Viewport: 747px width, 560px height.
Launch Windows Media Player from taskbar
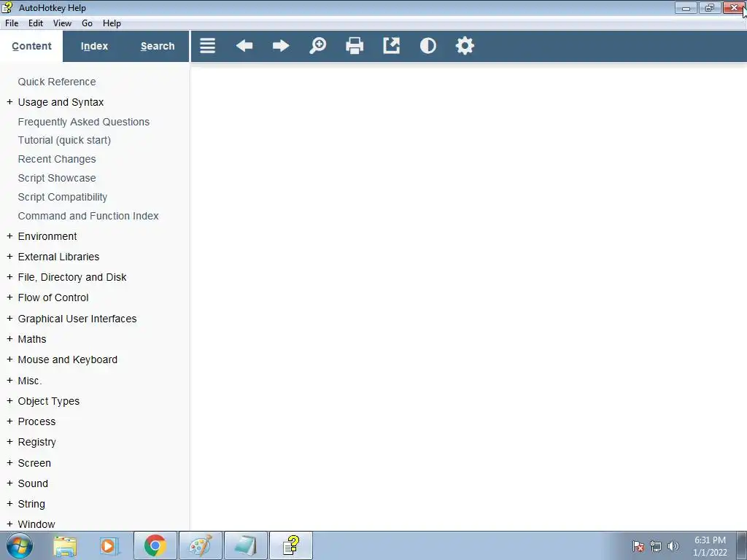coord(109,545)
